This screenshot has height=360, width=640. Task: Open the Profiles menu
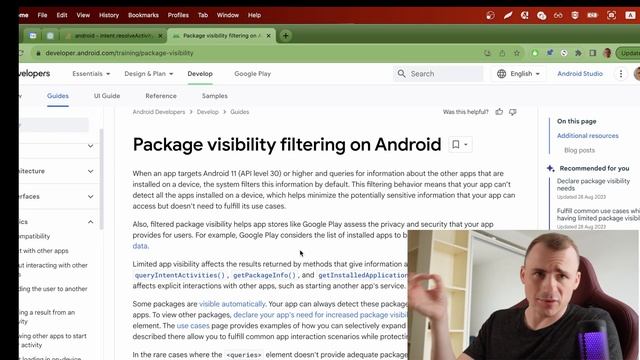coord(178,15)
